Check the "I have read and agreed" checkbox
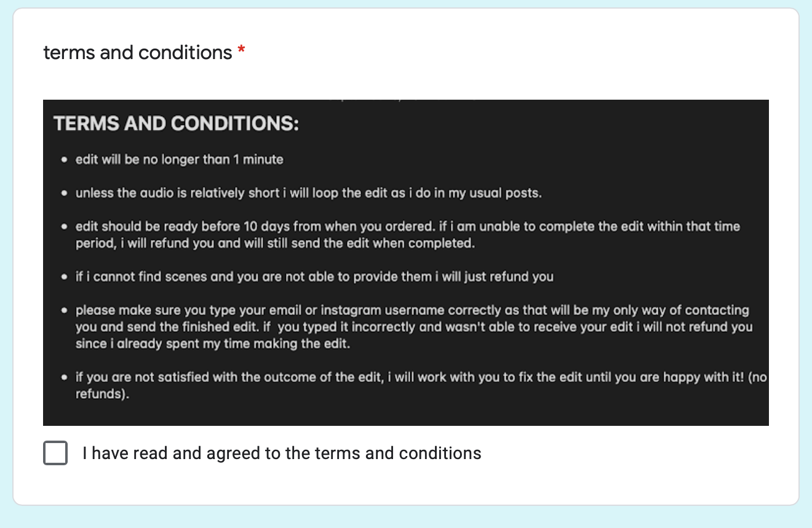The height and width of the screenshot is (528, 812). (x=55, y=454)
